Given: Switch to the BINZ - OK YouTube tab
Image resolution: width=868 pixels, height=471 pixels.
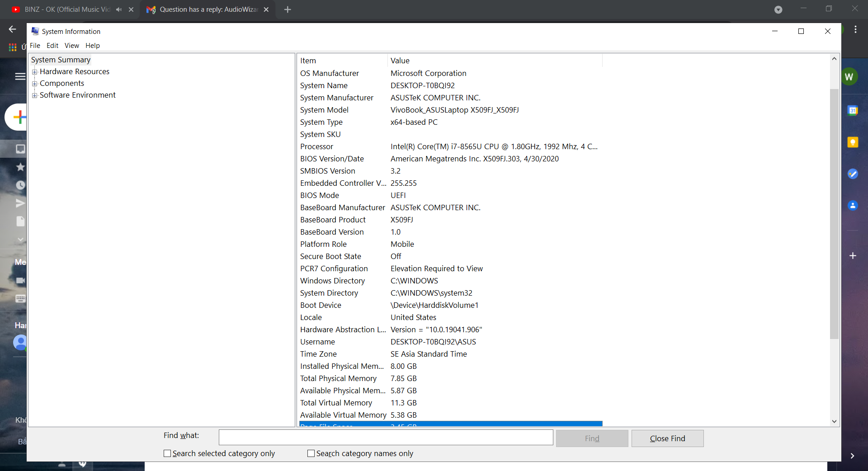Looking at the screenshot, I should point(67,9).
